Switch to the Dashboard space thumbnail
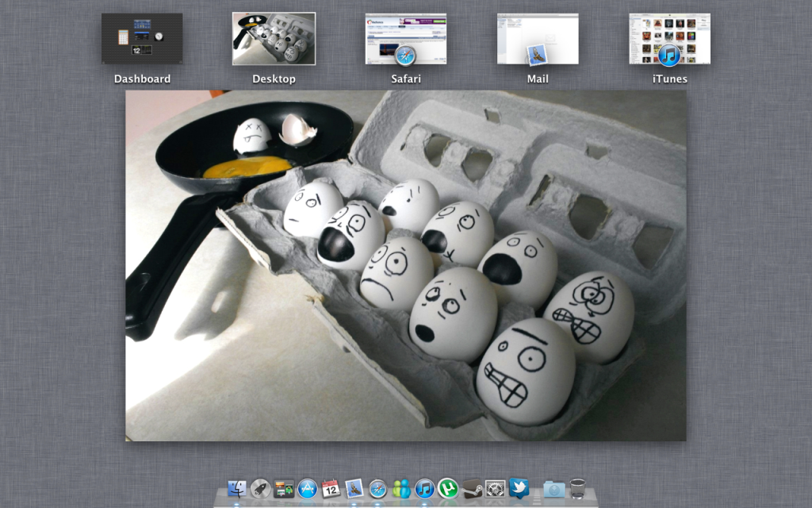 point(142,39)
